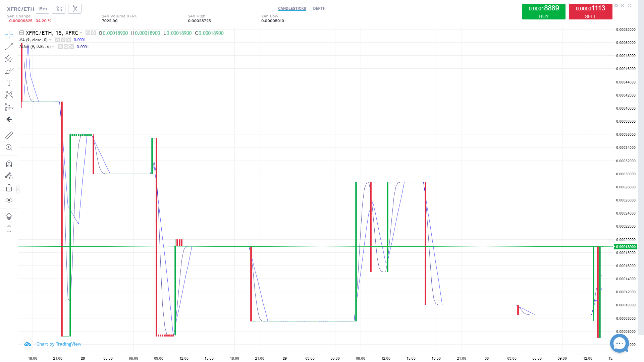Click the remove drawings trash icon
This screenshot has width=644, height=362.
coord(9,229)
